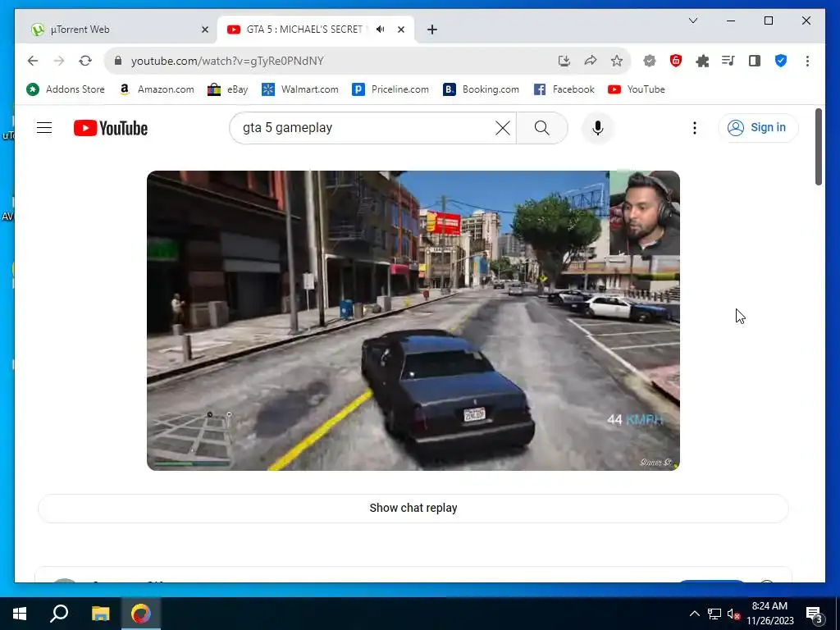The height and width of the screenshot is (630, 840).
Task: Click the address bar URL
Action: 227,61
